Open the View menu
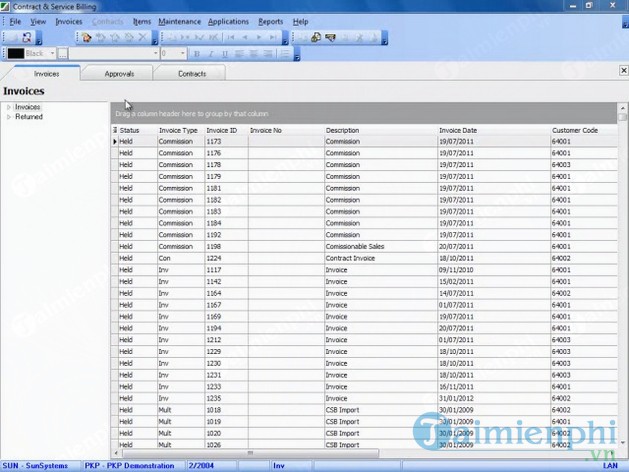 [38, 22]
